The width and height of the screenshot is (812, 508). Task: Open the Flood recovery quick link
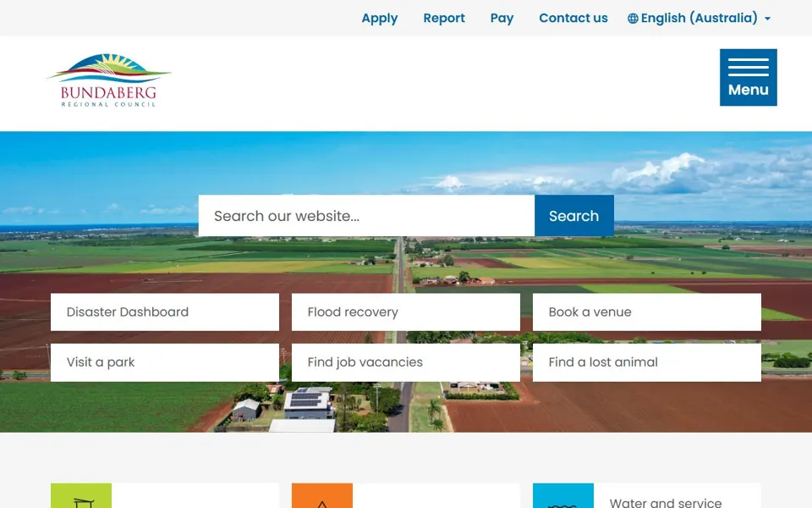pyautogui.click(x=405, y=312)
